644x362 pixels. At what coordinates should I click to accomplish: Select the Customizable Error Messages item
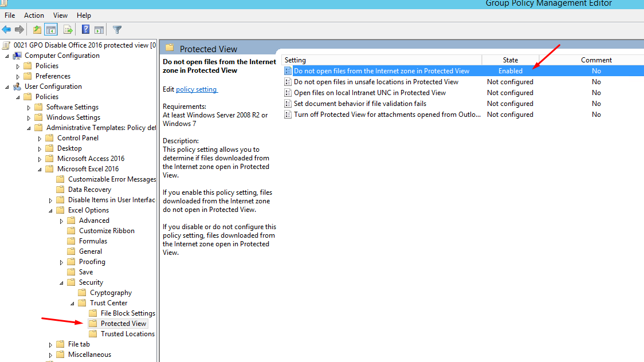click(x=112, y=179)
